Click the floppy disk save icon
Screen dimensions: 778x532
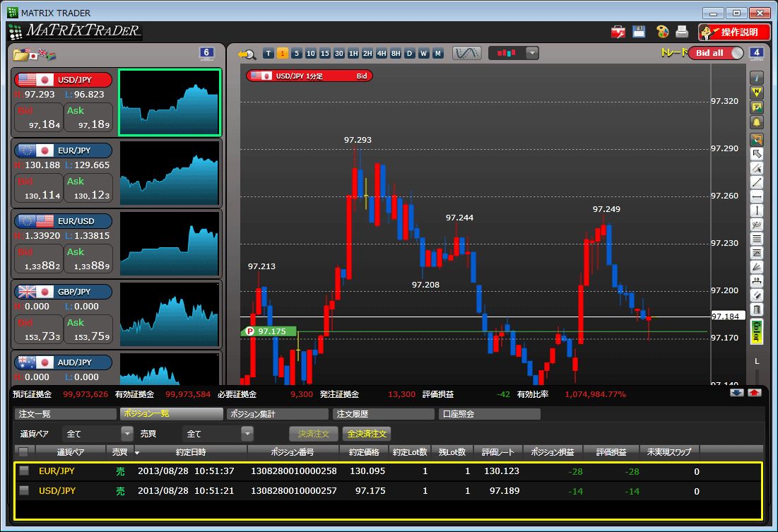(639, 32)
